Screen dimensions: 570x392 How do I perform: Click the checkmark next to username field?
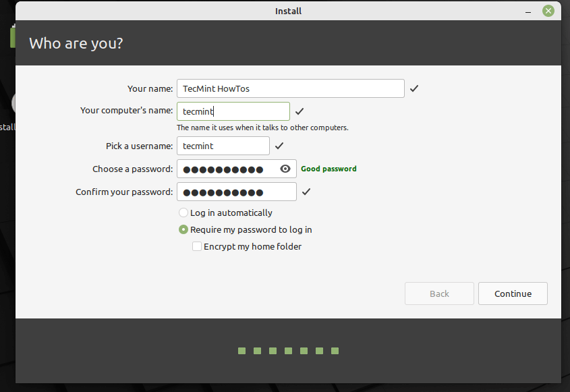pyautogui.click(x=279, y=146)
